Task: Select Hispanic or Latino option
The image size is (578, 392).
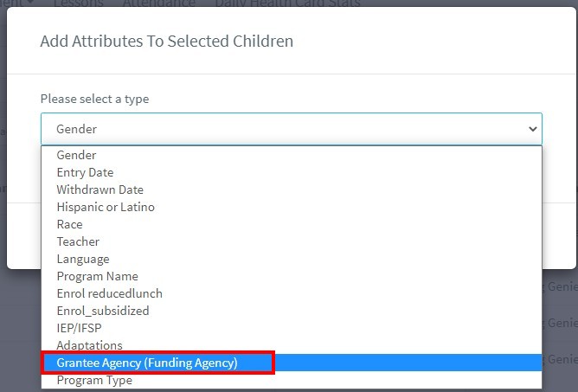Action: point(106,207)
